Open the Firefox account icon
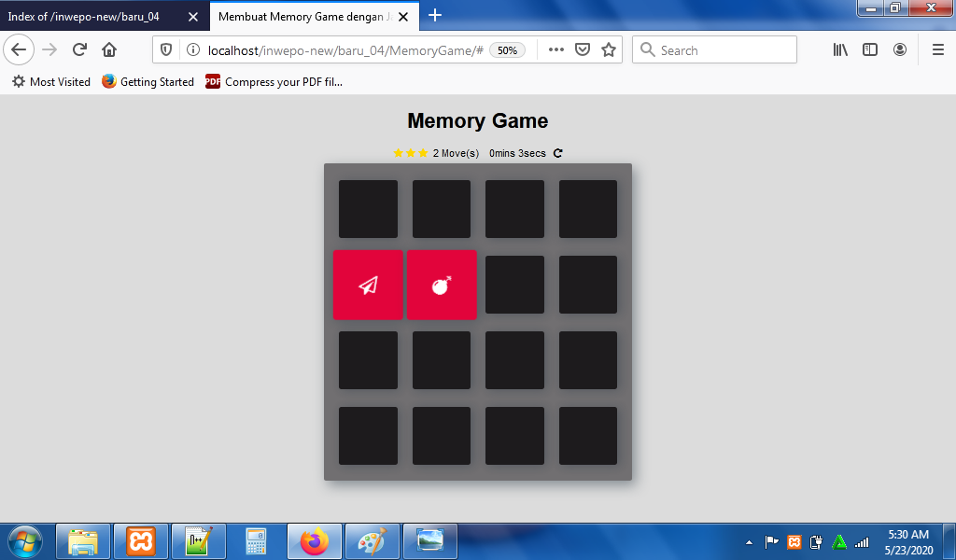The width and height of the screenshot is (956, 560). (x=900, y=50)
